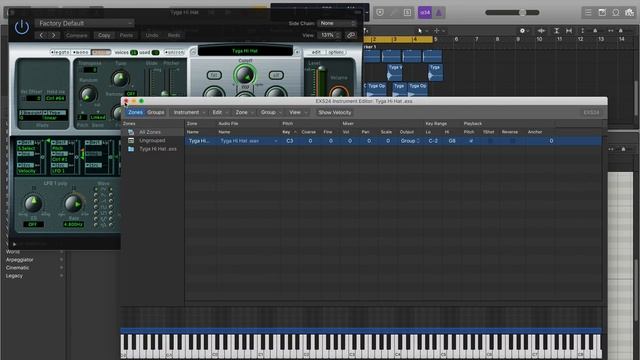This screenshot has height=360, width=640.
Task: Select All Zones in the sidebar
Action: click(x=150, y=132)
